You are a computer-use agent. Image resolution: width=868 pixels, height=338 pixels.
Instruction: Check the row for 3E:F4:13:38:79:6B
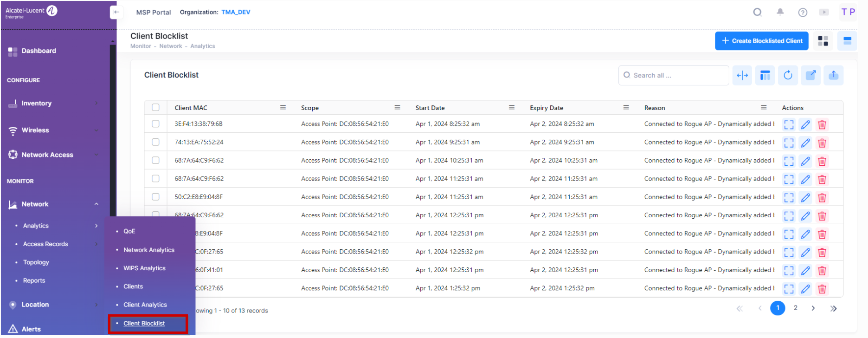[x=155, y=124]
